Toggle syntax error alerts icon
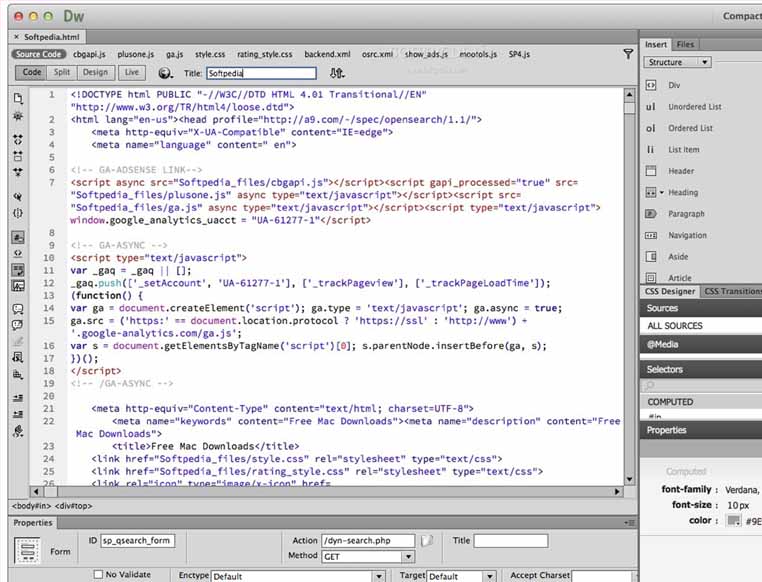The image size is (762, 582). tap(18, 286)
